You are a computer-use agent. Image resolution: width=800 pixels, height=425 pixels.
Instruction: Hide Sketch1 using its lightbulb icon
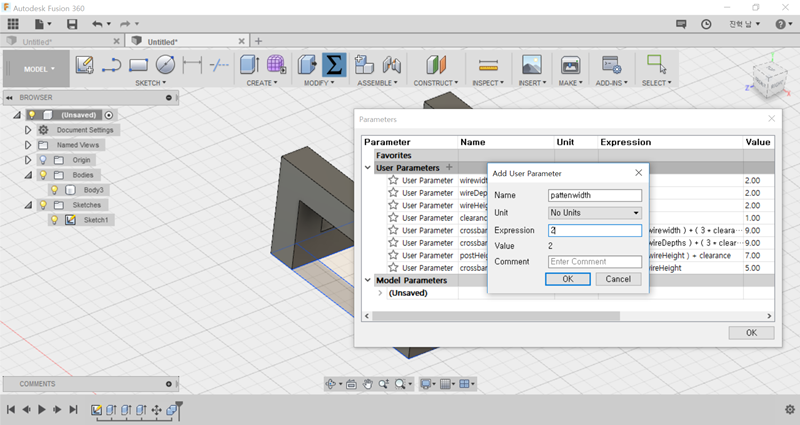(x=53, y=219)
